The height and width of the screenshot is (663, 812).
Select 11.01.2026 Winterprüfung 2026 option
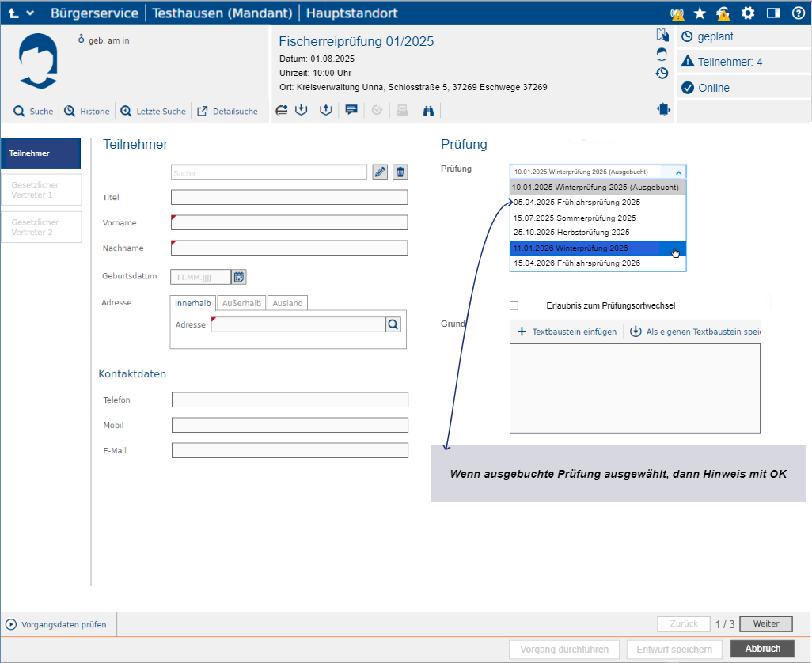pos(586,248)
